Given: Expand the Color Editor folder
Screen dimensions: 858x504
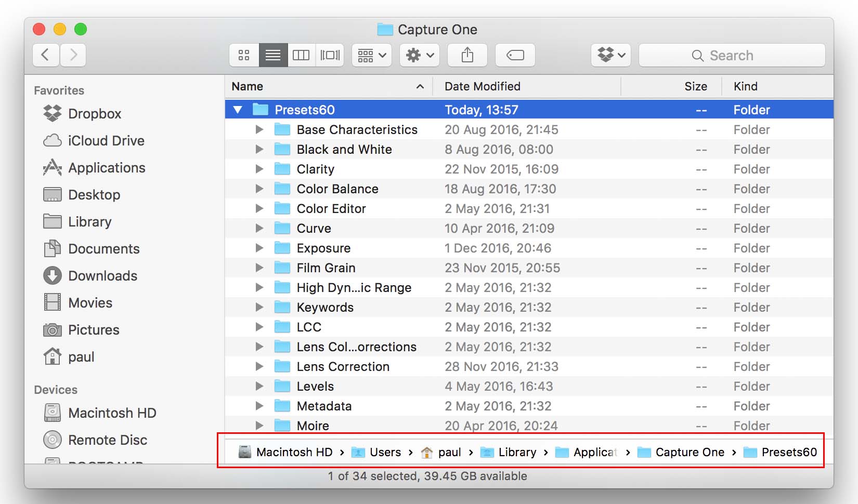Looking at the screenshot, I should (259, 208).
